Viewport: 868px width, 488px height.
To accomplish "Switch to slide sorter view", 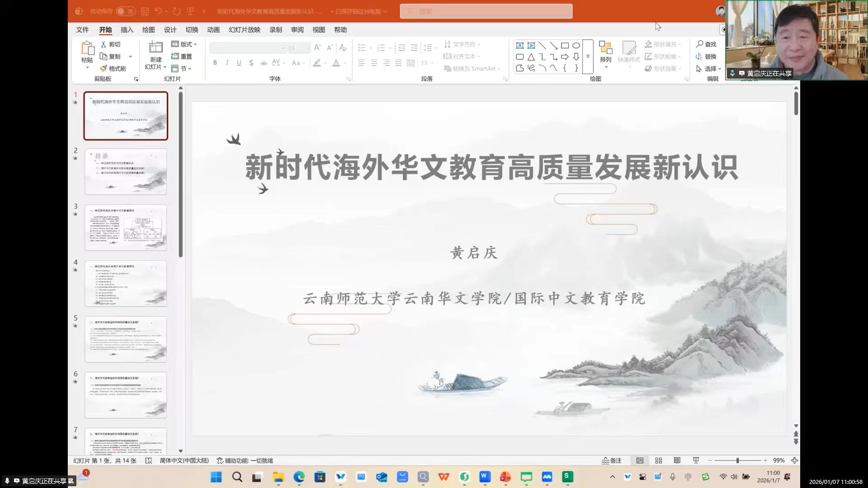I will (658, 460).
